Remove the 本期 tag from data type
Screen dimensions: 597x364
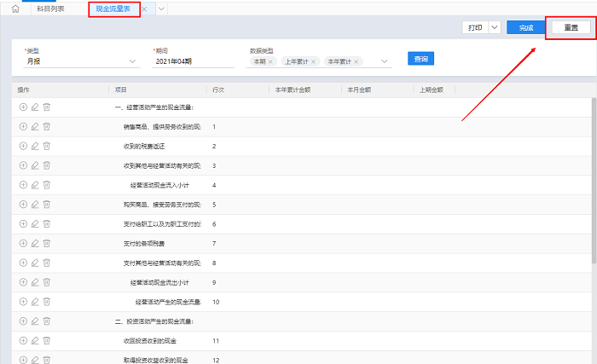(x=271, y=61)
